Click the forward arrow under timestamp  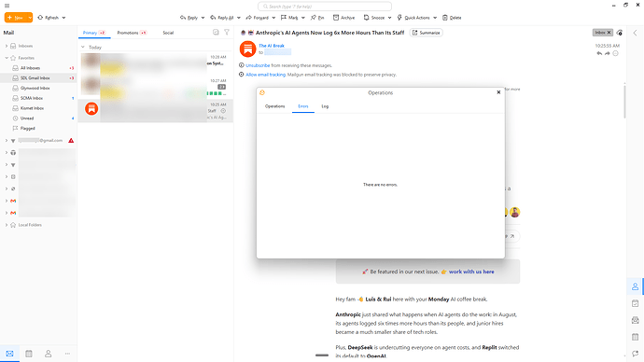click(x=607, y=53)
